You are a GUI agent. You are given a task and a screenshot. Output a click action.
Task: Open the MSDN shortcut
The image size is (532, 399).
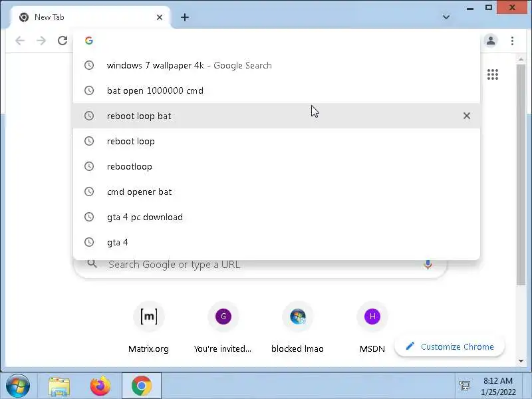[372, 329]
